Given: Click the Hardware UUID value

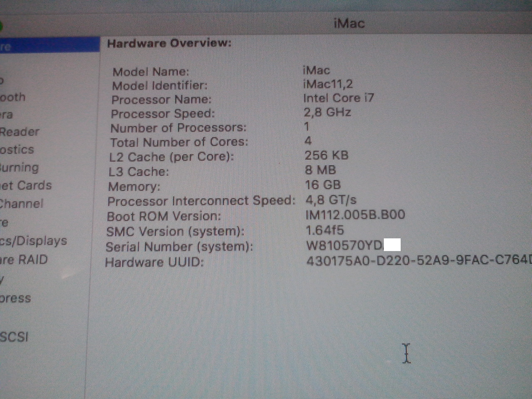Looking at the screenshot, I should (x=419, y=261).
